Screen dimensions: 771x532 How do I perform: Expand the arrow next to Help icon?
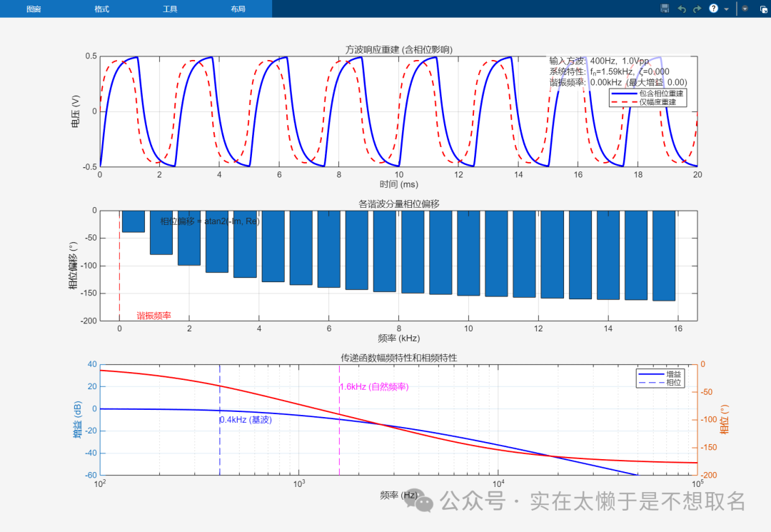click(x=726, y=9)
